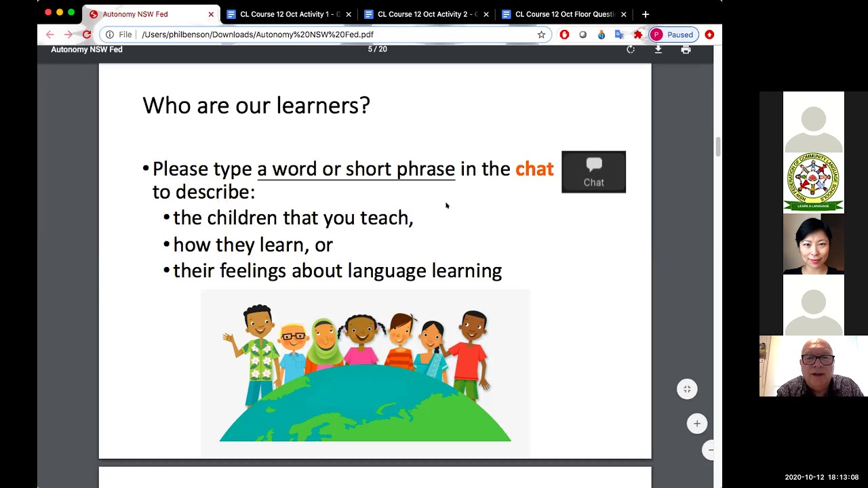
Task: Click the heading Who are our learners?
Action: tap(256, 106)
